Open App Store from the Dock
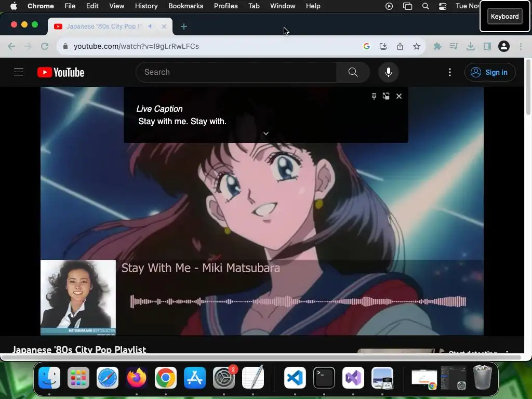The width and height of the screenshot is (532, 399). [195, 377]
